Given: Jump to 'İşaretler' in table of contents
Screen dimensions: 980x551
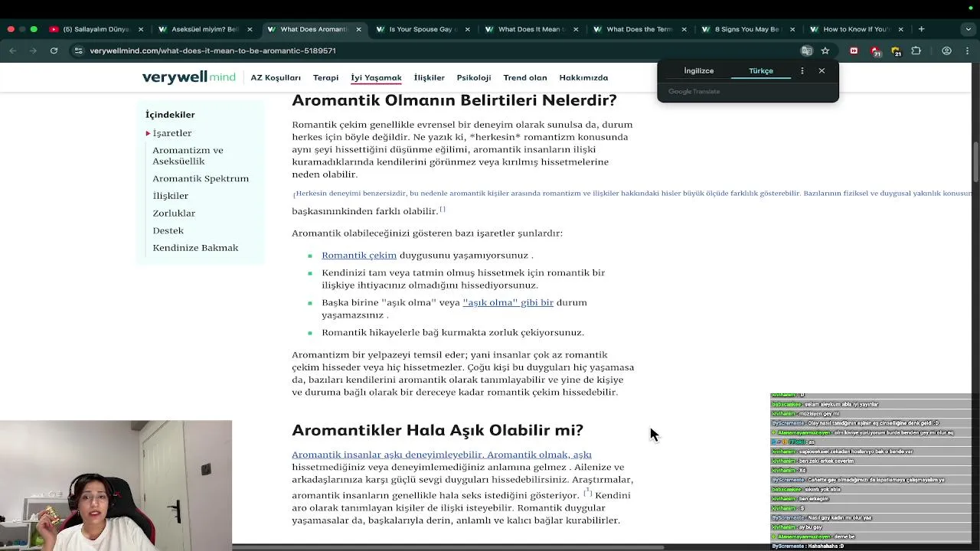Looking at the screenshot, I should [x=171, y=133].
